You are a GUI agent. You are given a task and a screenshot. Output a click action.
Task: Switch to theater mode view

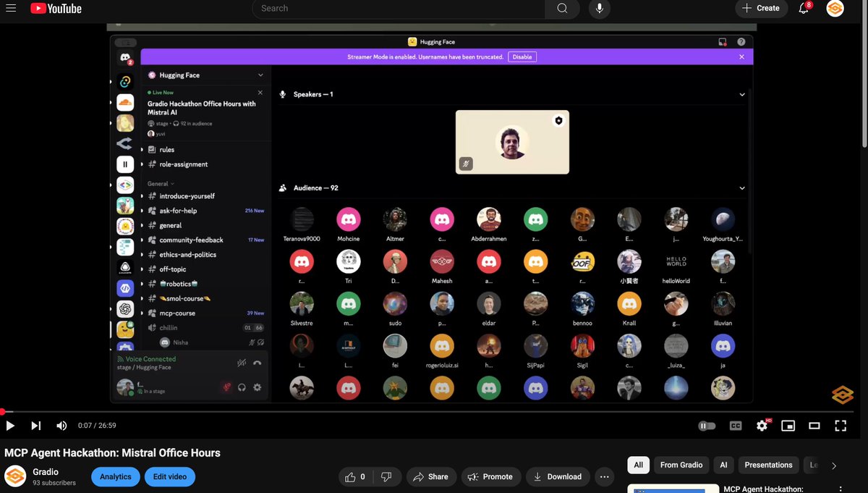click(814, 426)
